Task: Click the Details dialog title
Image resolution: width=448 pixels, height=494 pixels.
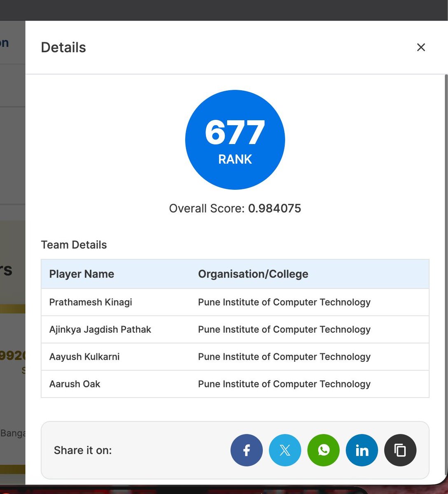Action: point(63,48)
